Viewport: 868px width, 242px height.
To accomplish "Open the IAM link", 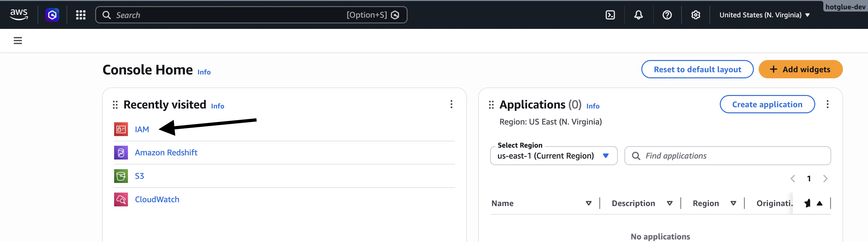I will (142, 130).
